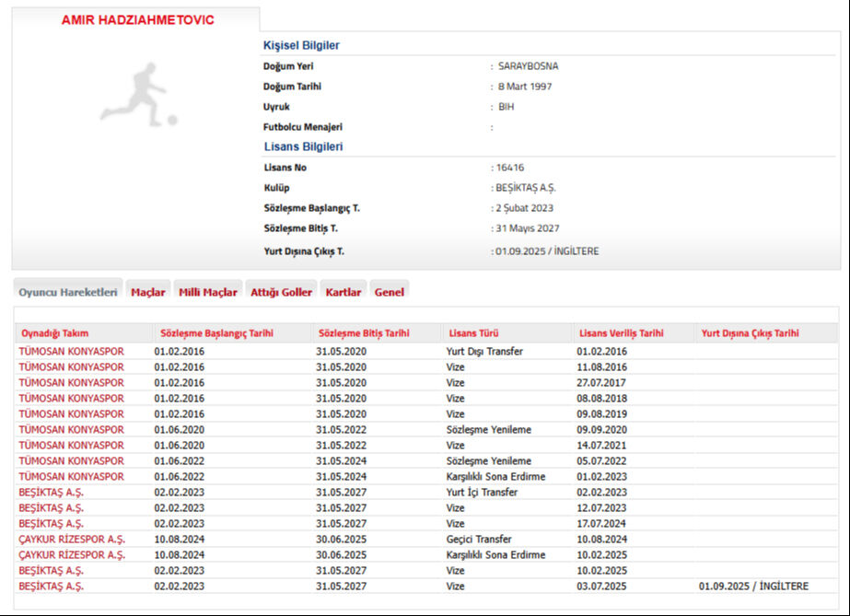This screenshot has height=616, width=850.
Task: Click the Oynadığı Takım column header
Action: (54, 333)
